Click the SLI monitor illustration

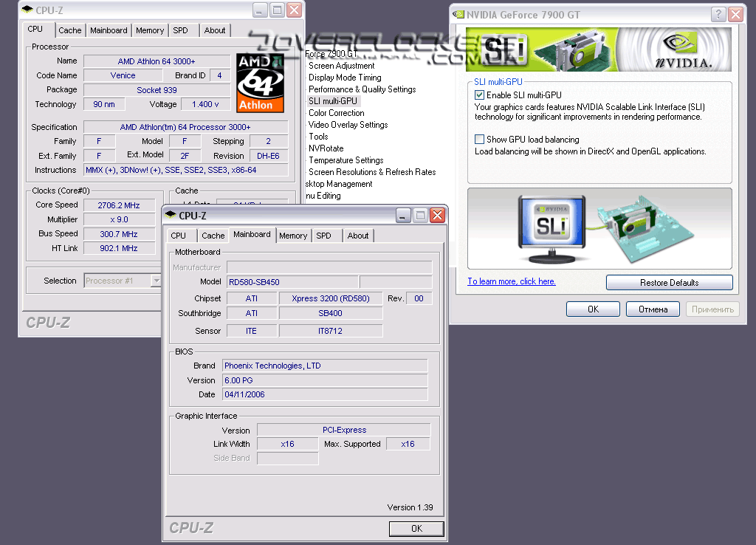pos(552,229)
